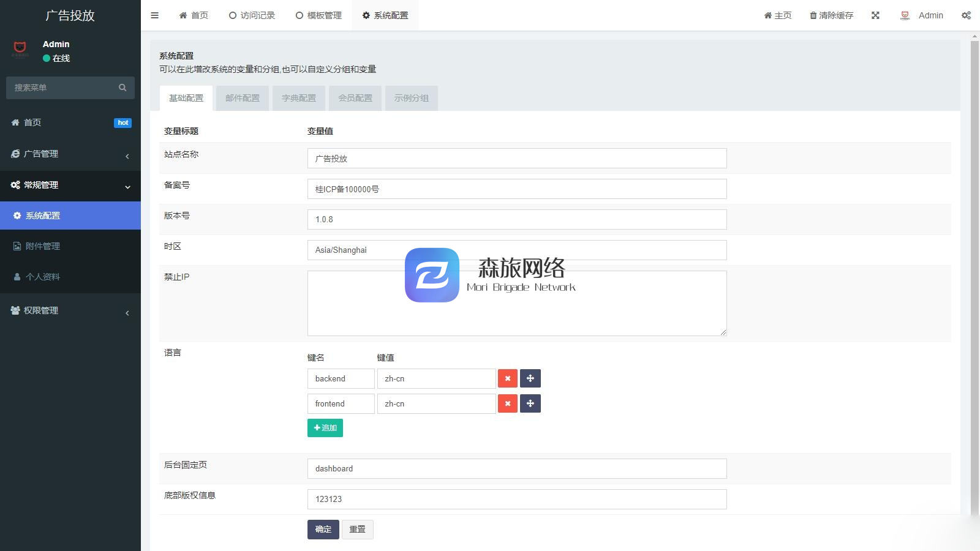Image resolution: width=980 pixels, height=551 pixels.
Task: Switch to the 访问记录 top tab
Action: click(x=252, y=15)
